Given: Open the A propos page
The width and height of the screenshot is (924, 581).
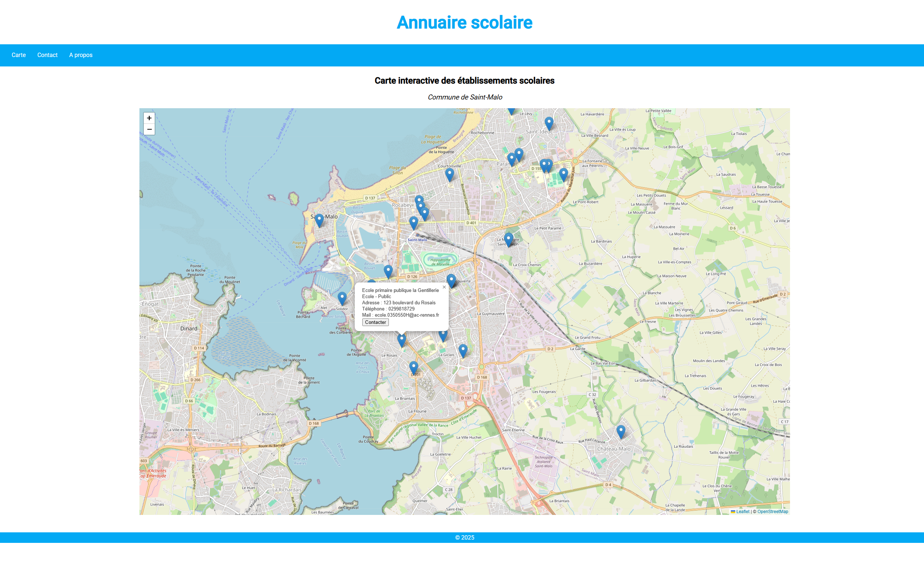Looking at the screenshot, I should (81, 55).
